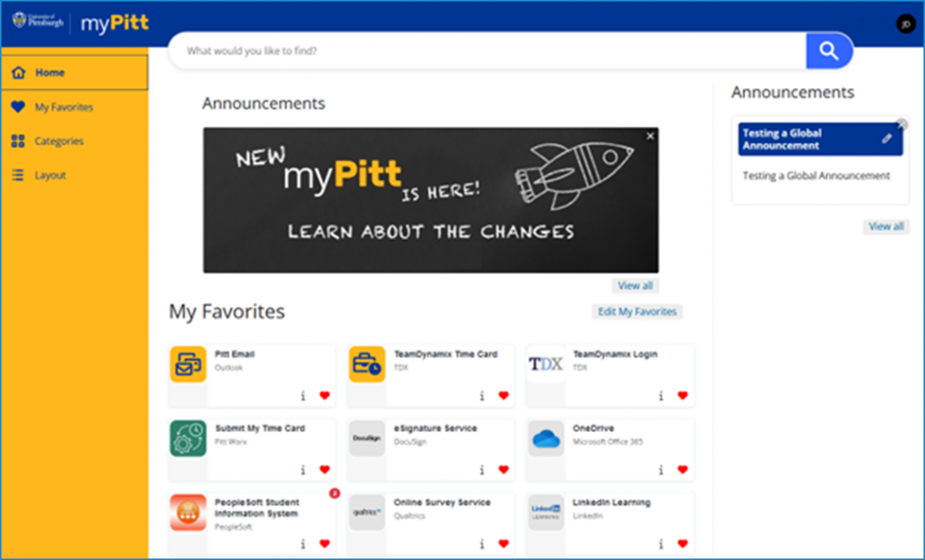Viewport: 925px width, 560px height.
Task: Show info for PeopleSoft Student Information System
Action: pyautogui.click(x=303, y=544)
